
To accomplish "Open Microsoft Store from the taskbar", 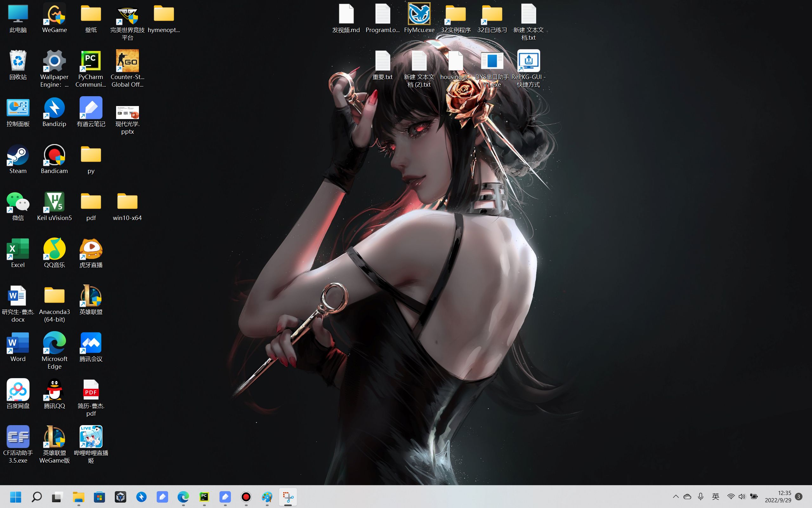I will click(99, 497).
